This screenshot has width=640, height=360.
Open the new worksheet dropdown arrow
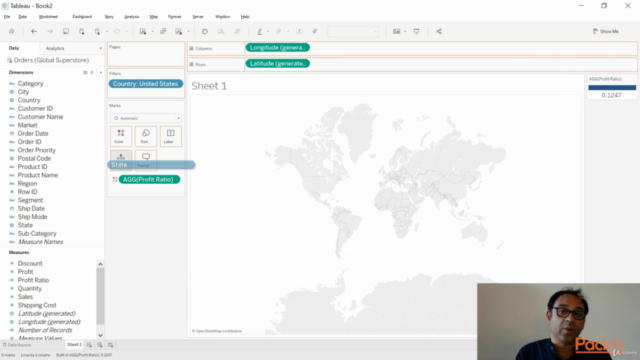153,31
